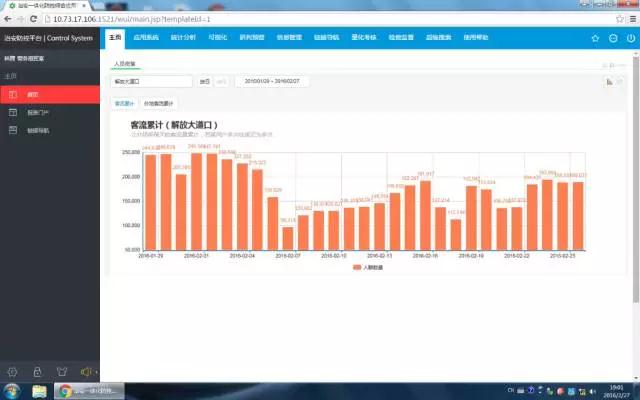The image size is (640, 400).
Task: Click the 按日 by-day button
Action: pos(205,81)
